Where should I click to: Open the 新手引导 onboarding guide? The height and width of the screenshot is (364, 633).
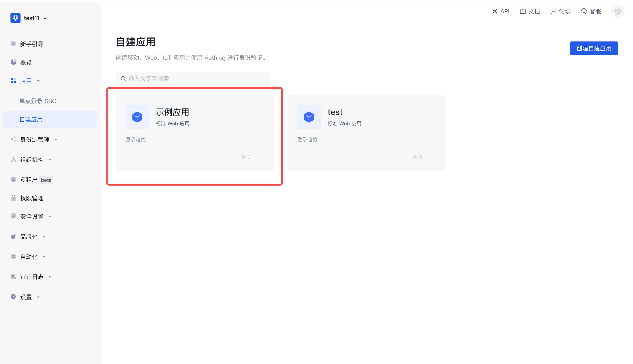32,44
